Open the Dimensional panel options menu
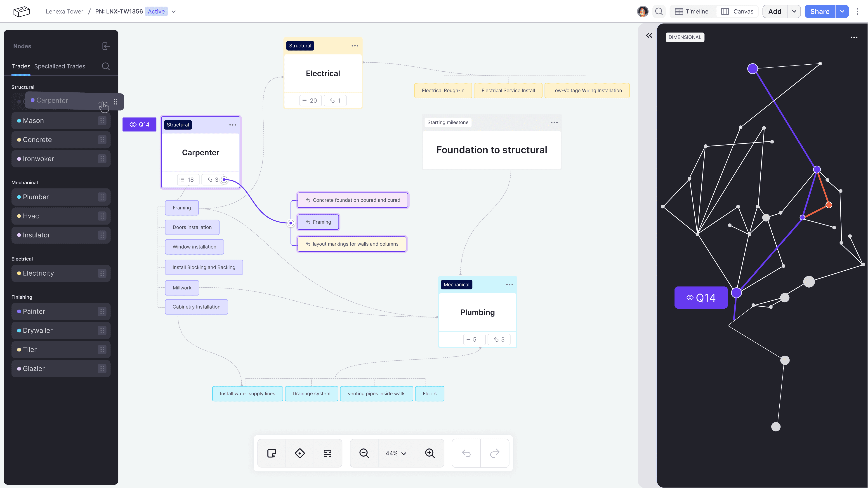The image size is (868, 488). [854, 37]
